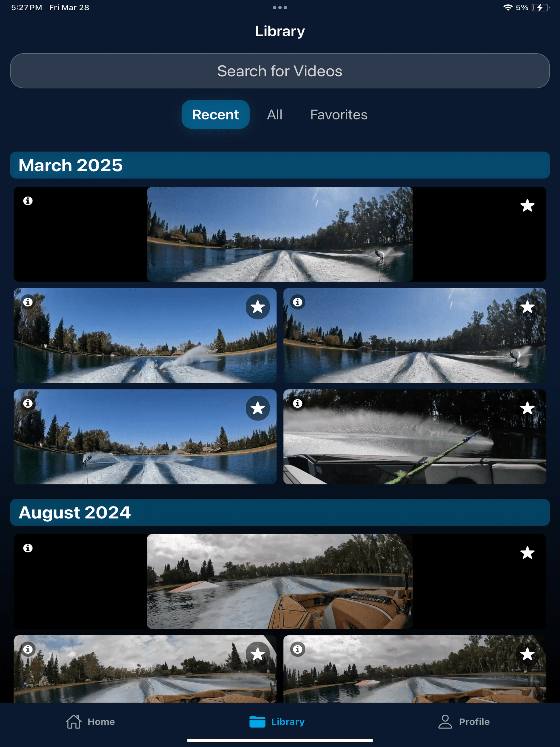Open video with skier at left of wake

tap(145, 437)
